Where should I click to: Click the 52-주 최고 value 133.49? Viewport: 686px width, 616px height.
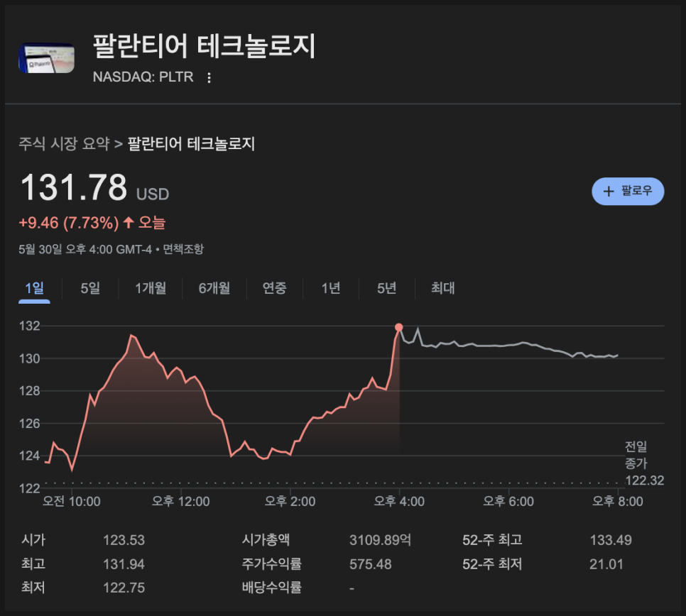coord(611,540)
